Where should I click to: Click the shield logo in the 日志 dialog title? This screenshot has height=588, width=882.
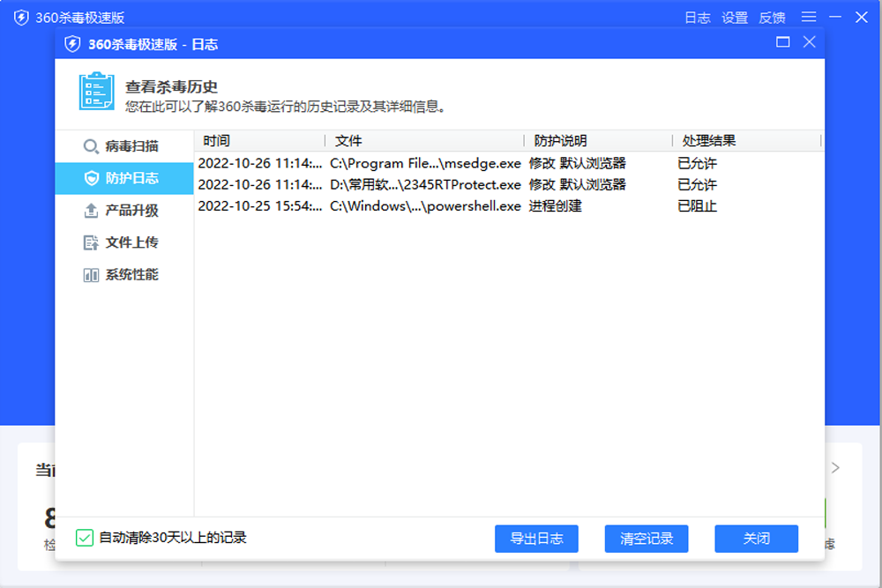click(x=72, y=44)
